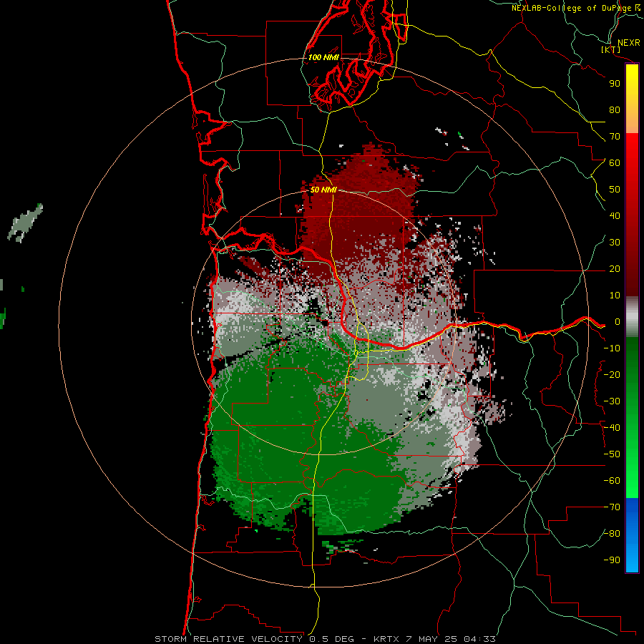Click the "KRTX" radar site identifier
Screen dimensions: 644x644
point(387,639)
